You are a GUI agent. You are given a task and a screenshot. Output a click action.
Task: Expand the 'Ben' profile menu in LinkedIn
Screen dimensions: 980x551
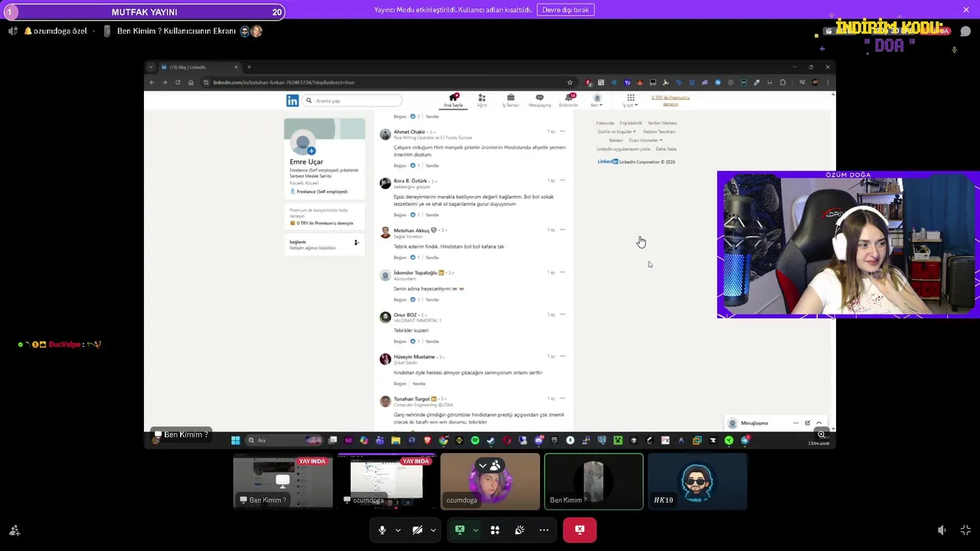[x=596, y=100]
